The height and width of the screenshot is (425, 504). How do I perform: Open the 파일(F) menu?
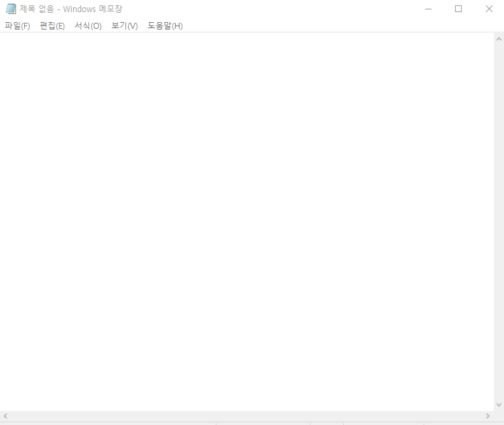pos(17,25)
